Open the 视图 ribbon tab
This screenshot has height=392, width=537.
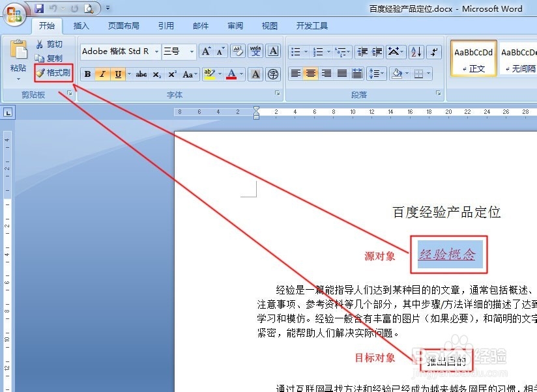tap(270, 25)
